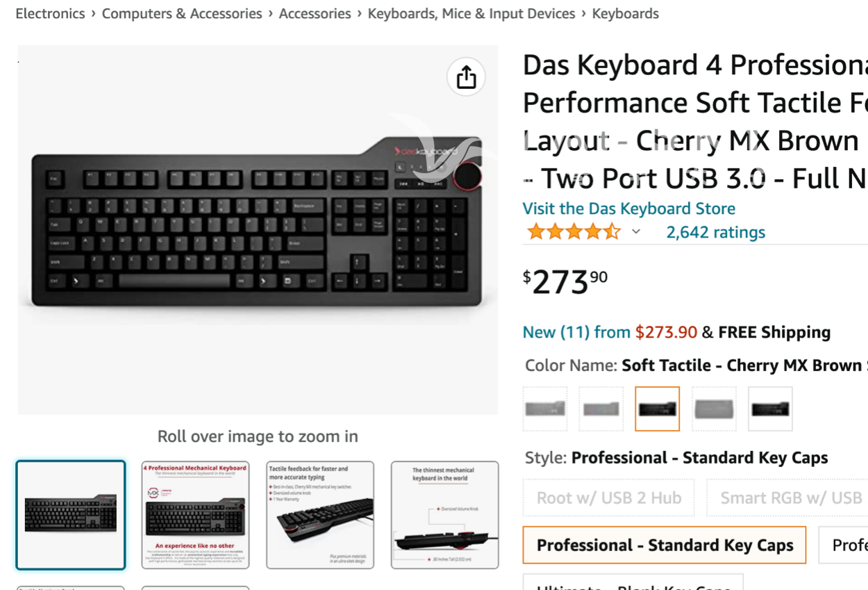Pick the fifth black keyboard color swatch

coord(770,409)
